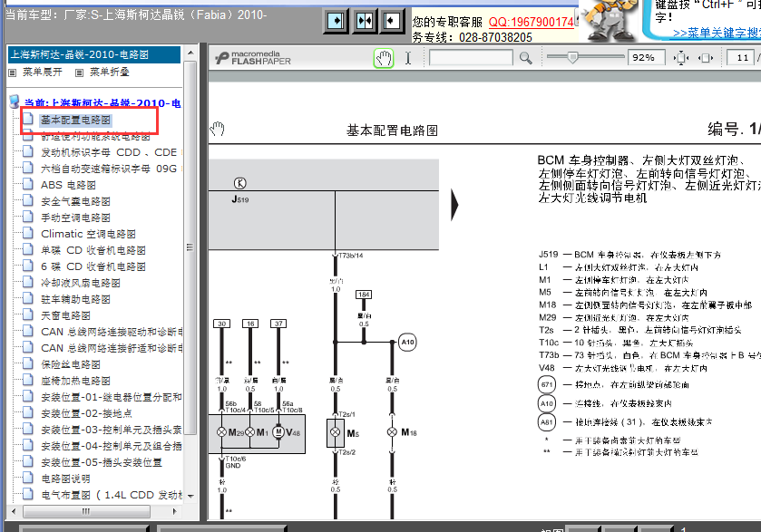This screenshot has width=761, height=532.
Task: Open 保险丝电路图 entry
Action: [x=71, y=364]
